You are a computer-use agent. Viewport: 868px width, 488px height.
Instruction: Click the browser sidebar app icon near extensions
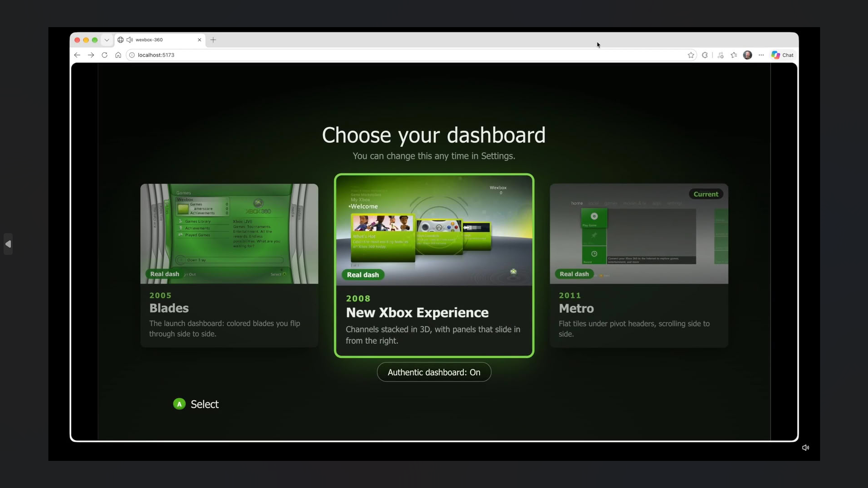[x=721, y=55]
